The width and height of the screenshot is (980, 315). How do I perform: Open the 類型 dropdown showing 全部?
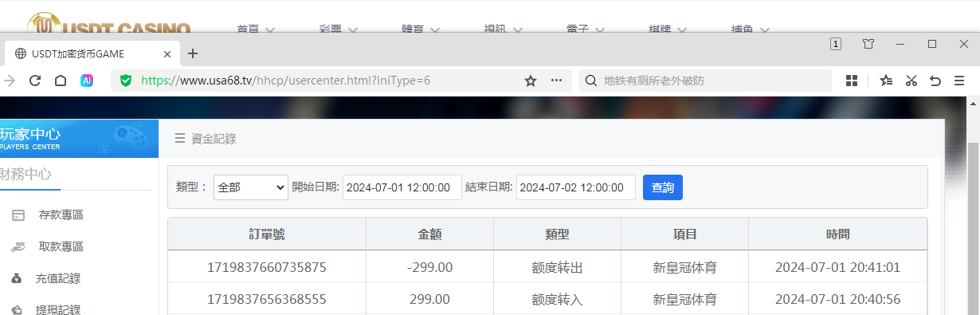pos(250,187)
